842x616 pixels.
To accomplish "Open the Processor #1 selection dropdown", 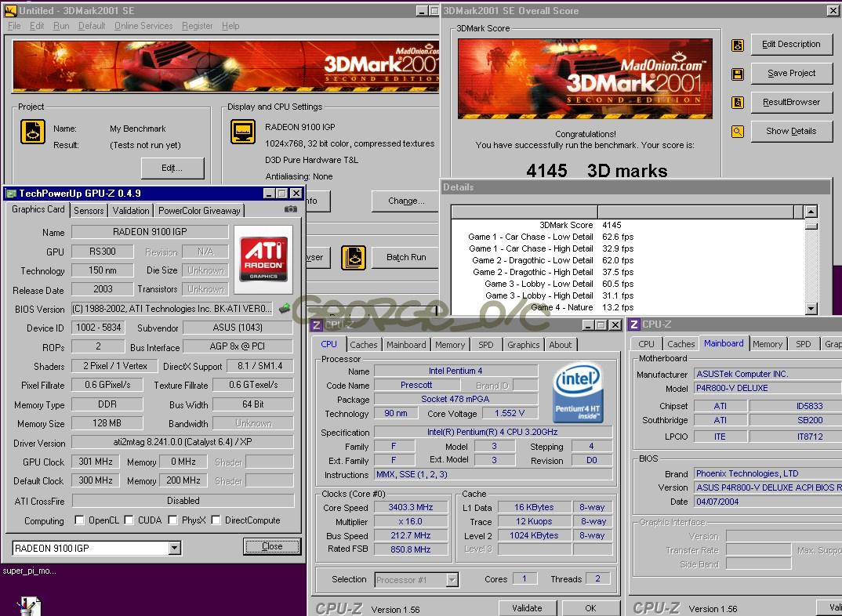I will coord(452,579).
